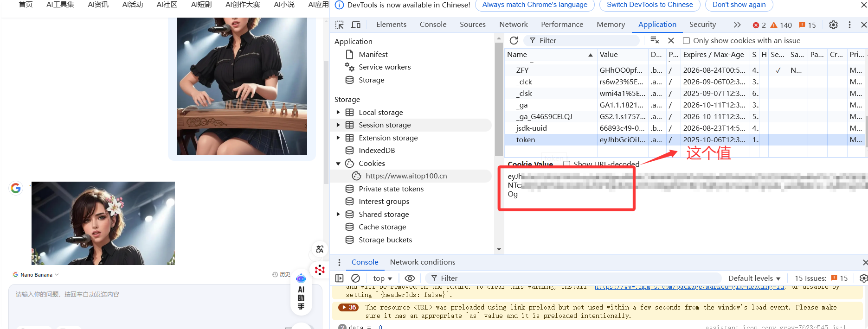Open the drawer three-dot menu
This screenshot has height=329, width=868.
(339, 262)
